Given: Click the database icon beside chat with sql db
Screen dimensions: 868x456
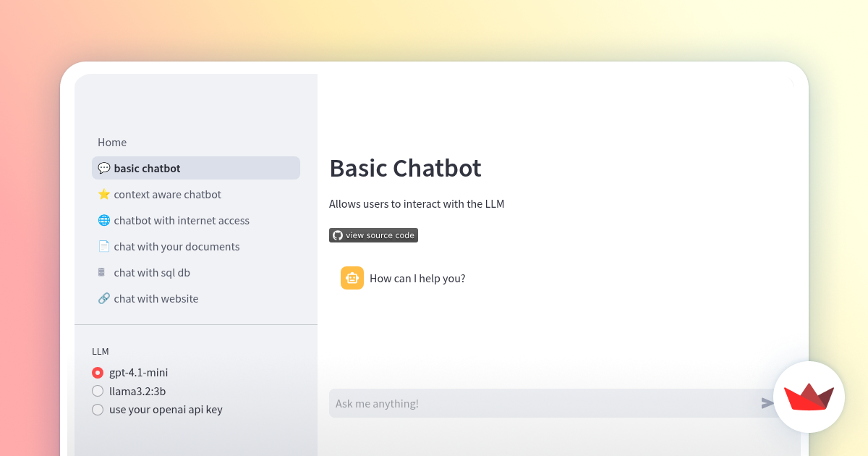Looking at the screenshot, I should pos(102,272).
